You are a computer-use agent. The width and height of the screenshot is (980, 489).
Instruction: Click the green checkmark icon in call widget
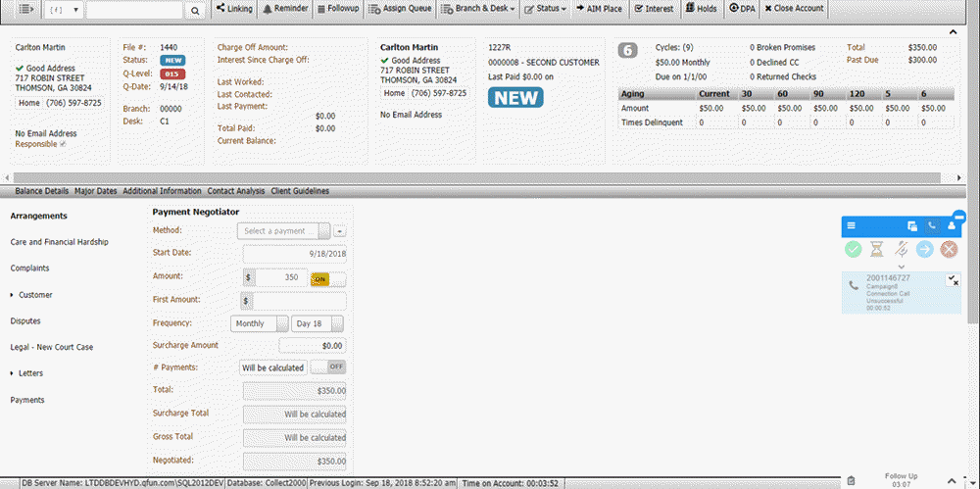[x=854, y=249]
